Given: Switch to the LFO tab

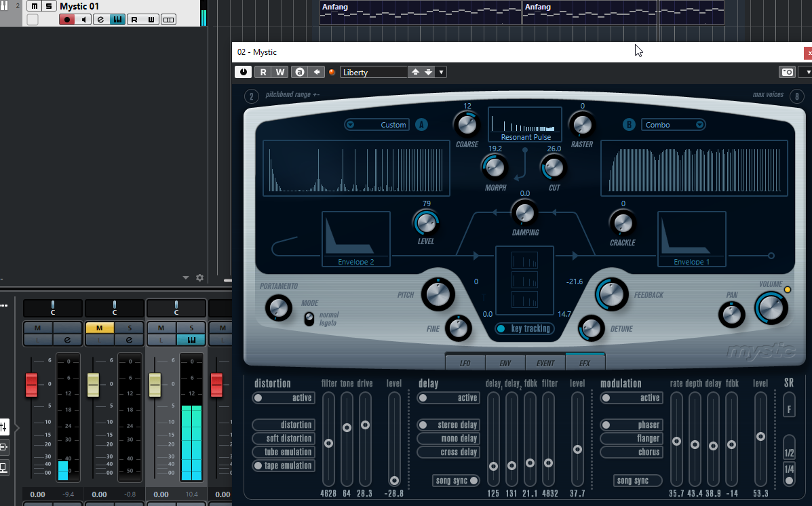Looking at the screenshot, I should pyautogui.click(x=465, y=364).
